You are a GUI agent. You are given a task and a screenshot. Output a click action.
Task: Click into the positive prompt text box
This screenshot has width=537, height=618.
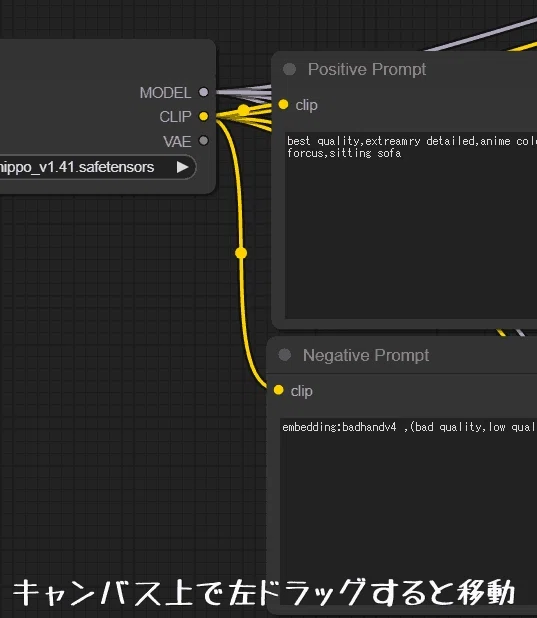[x=411, y=225]
